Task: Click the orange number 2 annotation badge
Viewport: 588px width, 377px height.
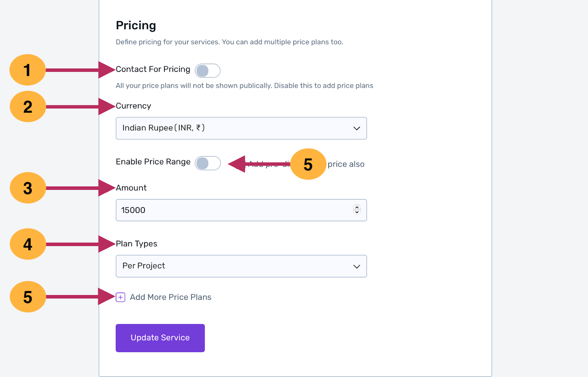Action: (28, 107)
